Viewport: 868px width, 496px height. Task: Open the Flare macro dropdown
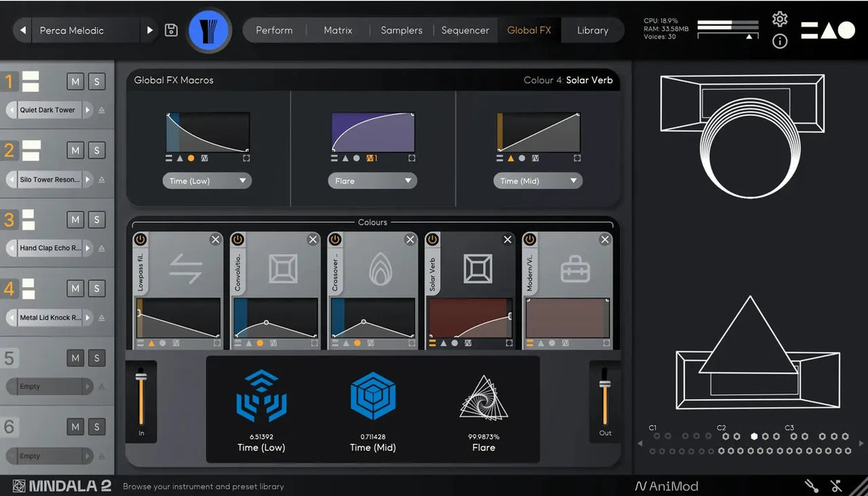pyautogui.click(x=373, y=181)
